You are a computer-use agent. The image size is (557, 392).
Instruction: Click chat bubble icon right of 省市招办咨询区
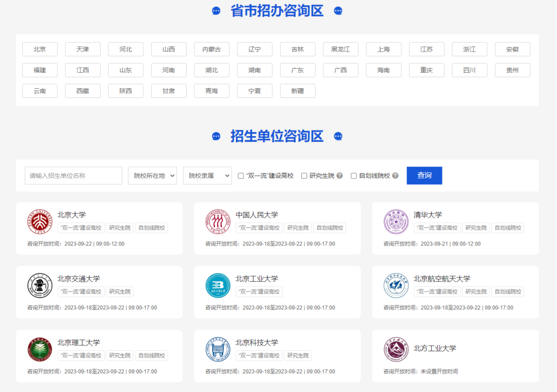pyautogui.click(x=338, y=11)
